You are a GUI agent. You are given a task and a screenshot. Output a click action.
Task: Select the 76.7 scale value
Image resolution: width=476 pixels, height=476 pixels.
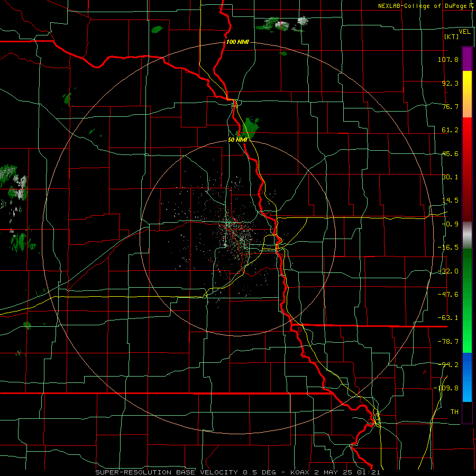point(450,106)
